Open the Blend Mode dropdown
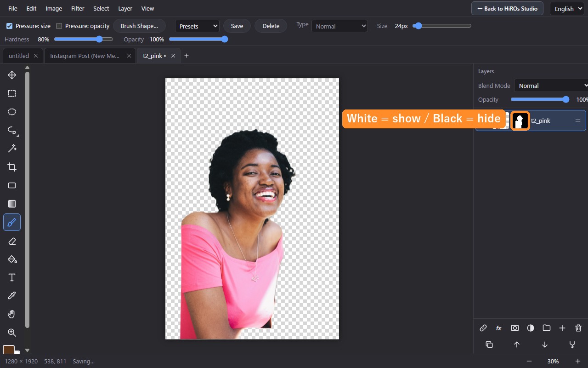Viewport: 588px width, 368px height. pyautogui.click(x=551, y=86)
